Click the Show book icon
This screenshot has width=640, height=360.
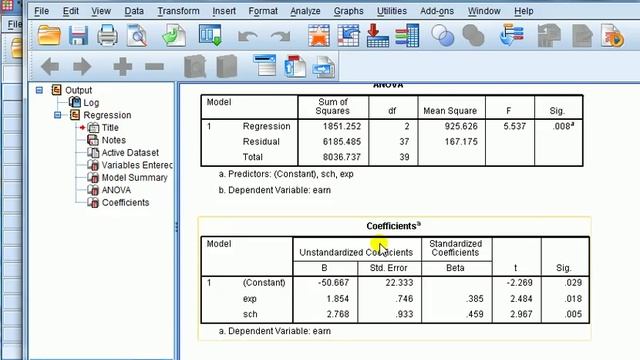click(x=195, y=66)
